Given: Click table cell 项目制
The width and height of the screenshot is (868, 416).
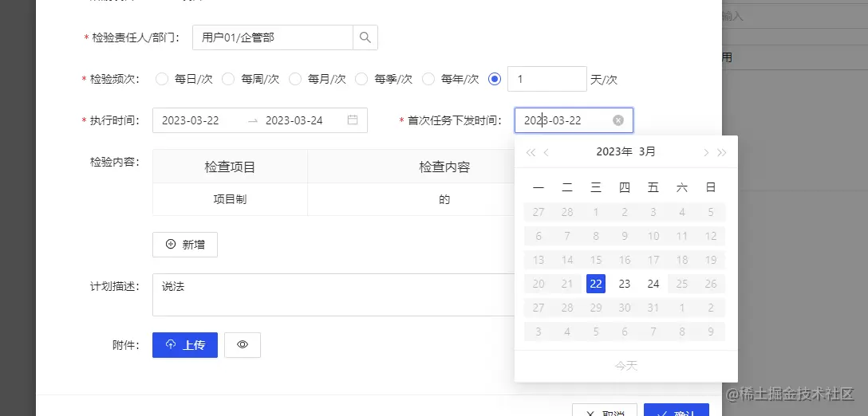Looking at the screenshot, I should click(230, 199).
